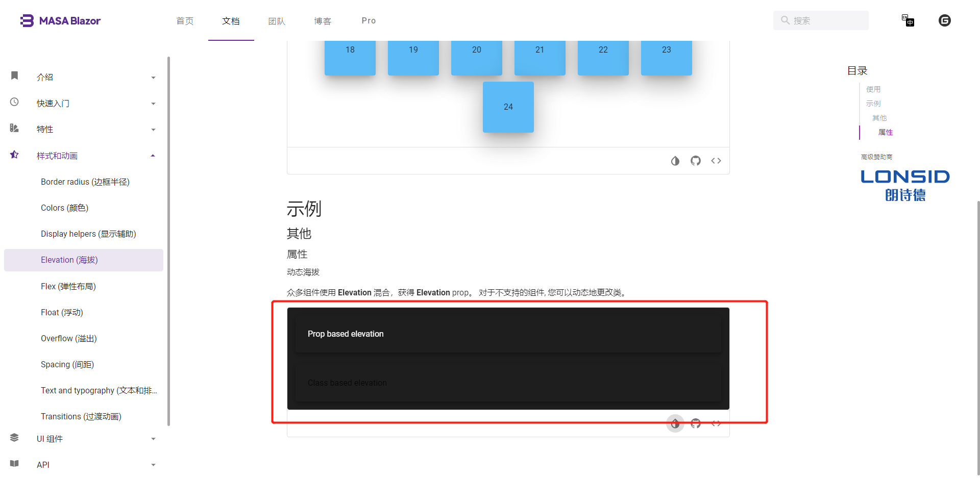The image size is (980, 478).
Task: Select the 文档 tab
Action: (231, 21)
